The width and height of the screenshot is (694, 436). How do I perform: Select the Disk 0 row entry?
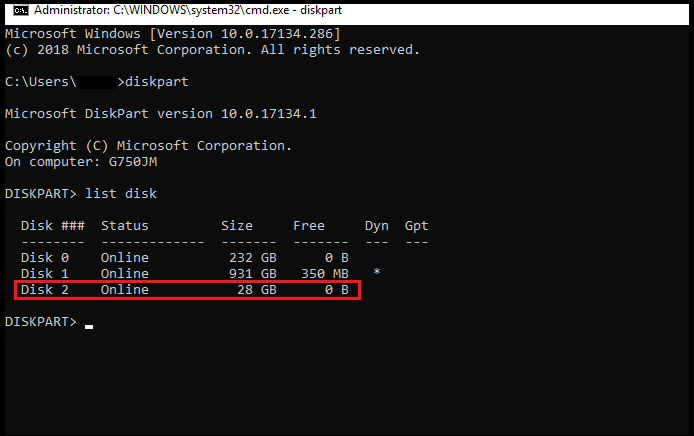pyautogui.click(x=44, y=257)
